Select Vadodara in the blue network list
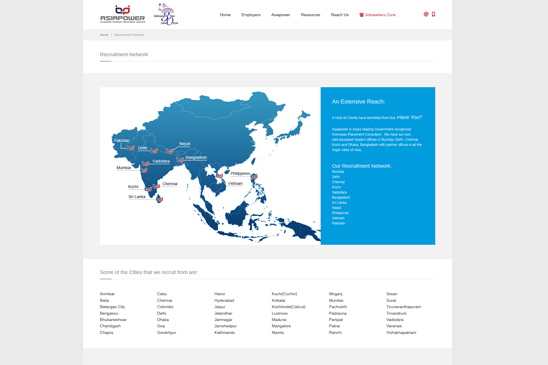The width and height of the screenshot is (548, 365). [x=339, y=192]
